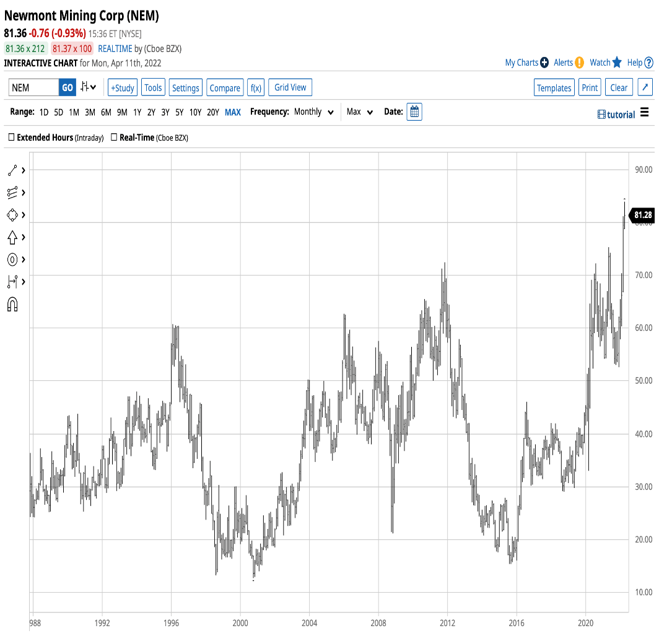Click the Alerts link
672x641 pixels.
pos(563,63)
